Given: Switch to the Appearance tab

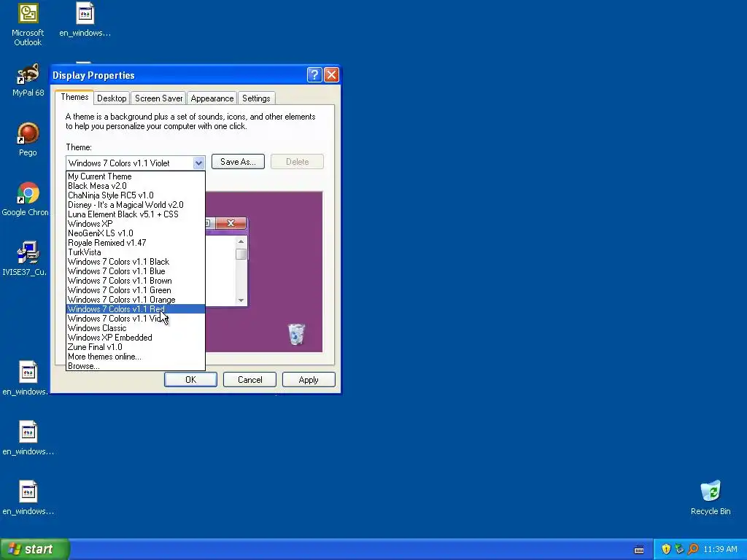Looking at the screenshot, I should [x=212, y=98].
